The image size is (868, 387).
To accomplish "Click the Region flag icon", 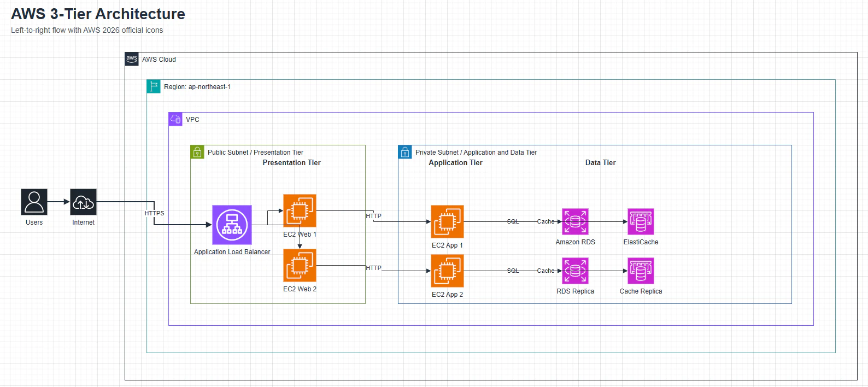I will click(154, 86).
